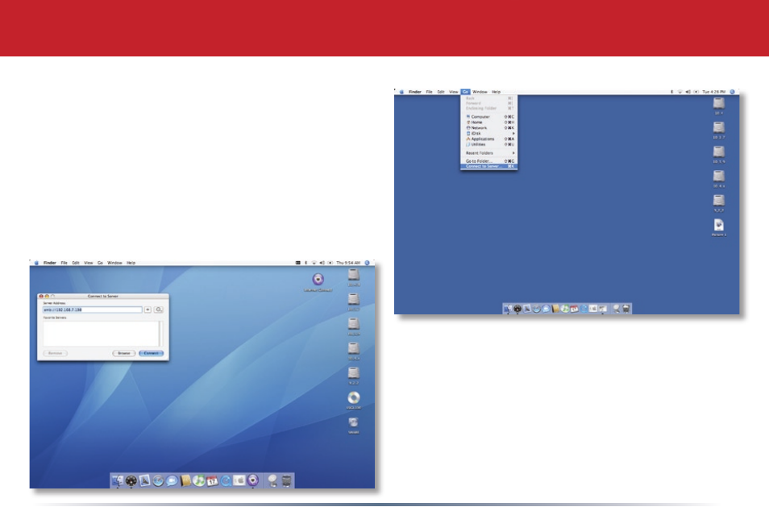Click the Apple menu in the Thu 9:54 AM desktop
The width and height of the screenshot is (769, 532).
[x=36, y=263]
